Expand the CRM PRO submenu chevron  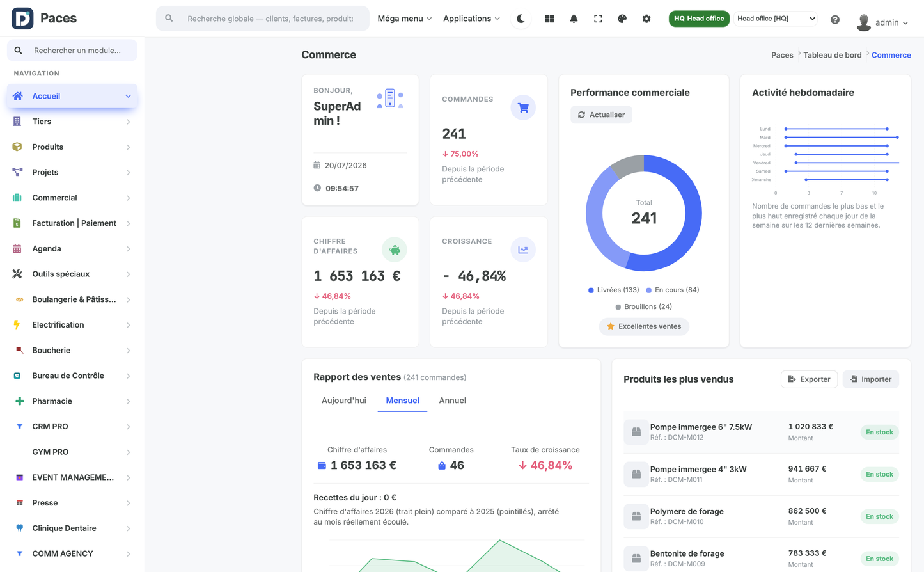point(129,427)
